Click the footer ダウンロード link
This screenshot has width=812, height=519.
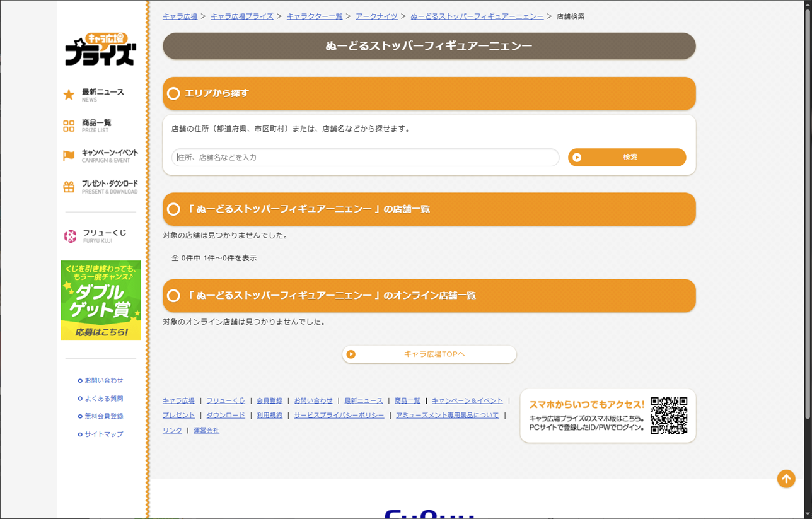[x=226, y=416]
